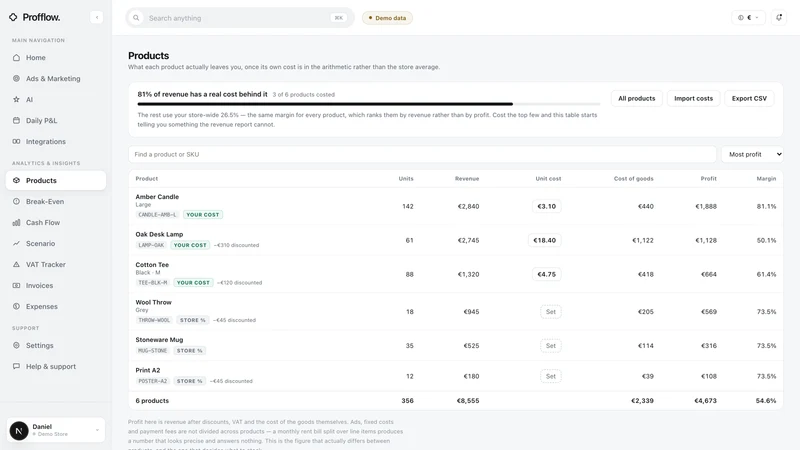Click the Scenario trend line icon
Screen dimensions: 800x450
coord(16,243)
